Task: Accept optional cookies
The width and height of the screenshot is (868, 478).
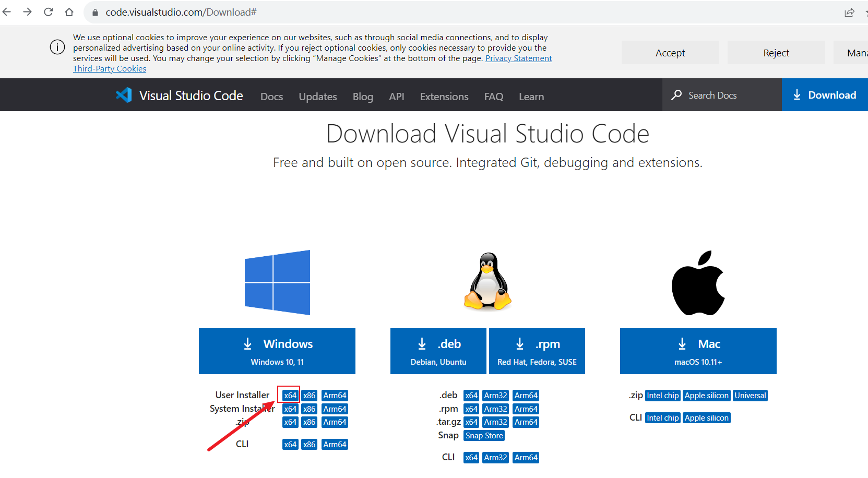Action: 670,53
